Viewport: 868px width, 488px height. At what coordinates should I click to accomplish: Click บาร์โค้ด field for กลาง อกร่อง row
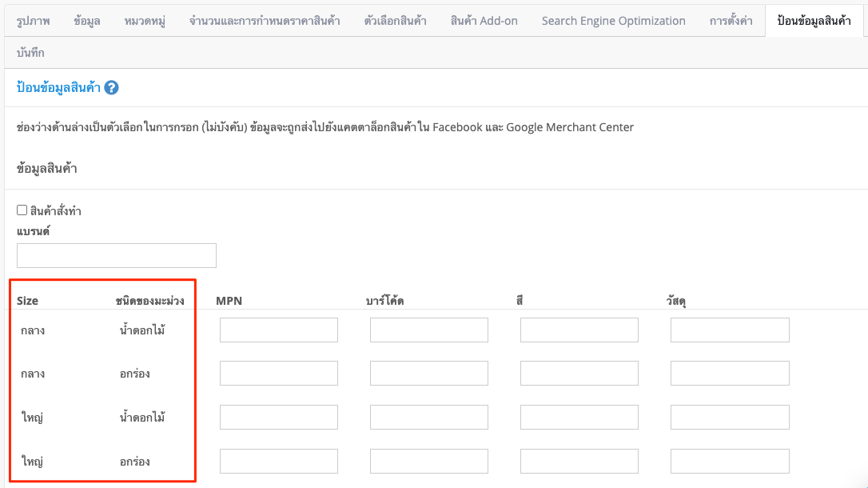pyautogui.click(x=429, y=373)
